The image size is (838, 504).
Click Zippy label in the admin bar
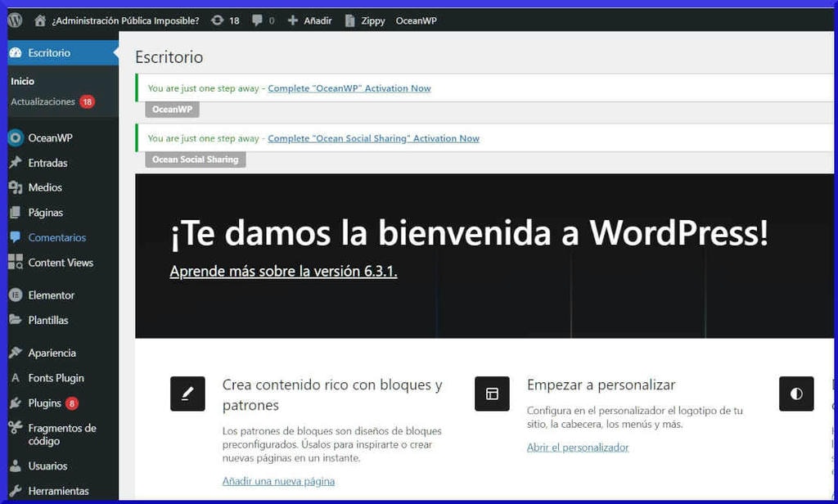pyautogui.click(x=373, y=20)
